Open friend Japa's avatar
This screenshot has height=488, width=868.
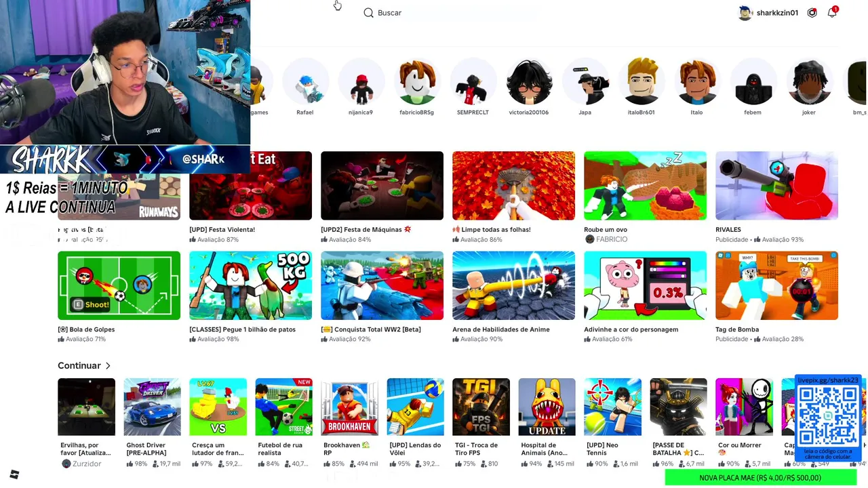[x=585, y=81]
